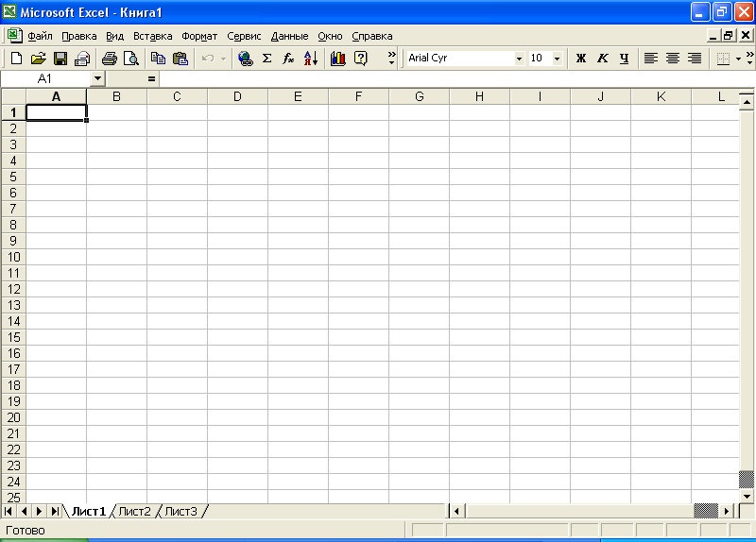
Task: Print the sheet with the printer icon
Action: pos(110,59)
